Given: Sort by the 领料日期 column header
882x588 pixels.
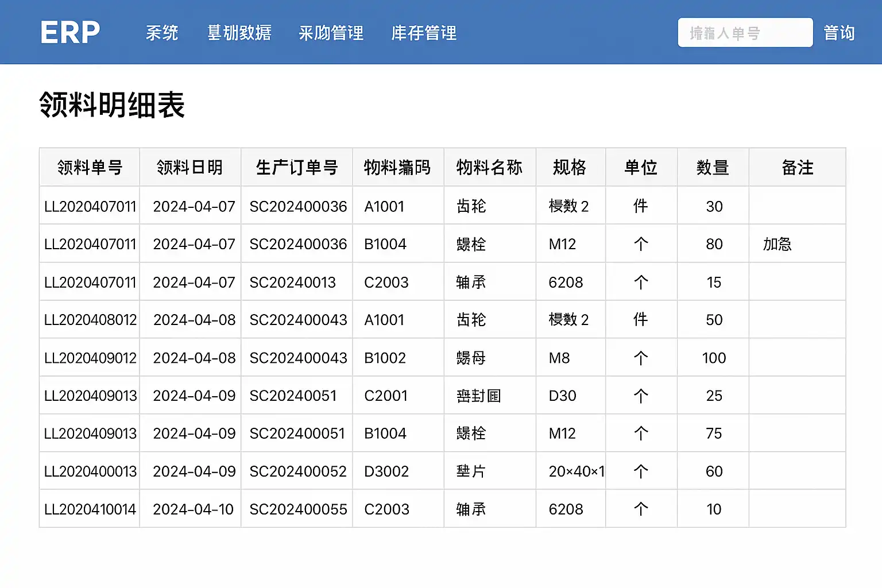Looking at the screenshot, I should [190, 167].
